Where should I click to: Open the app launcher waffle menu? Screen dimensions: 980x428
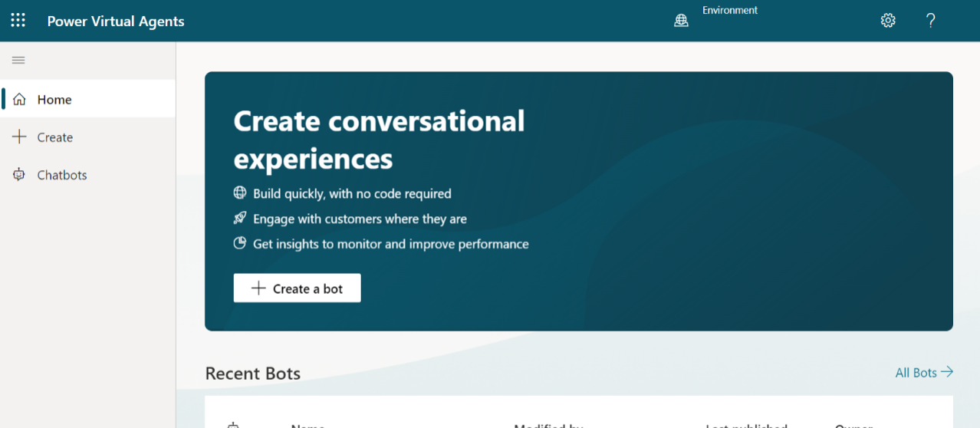[18, 21]
